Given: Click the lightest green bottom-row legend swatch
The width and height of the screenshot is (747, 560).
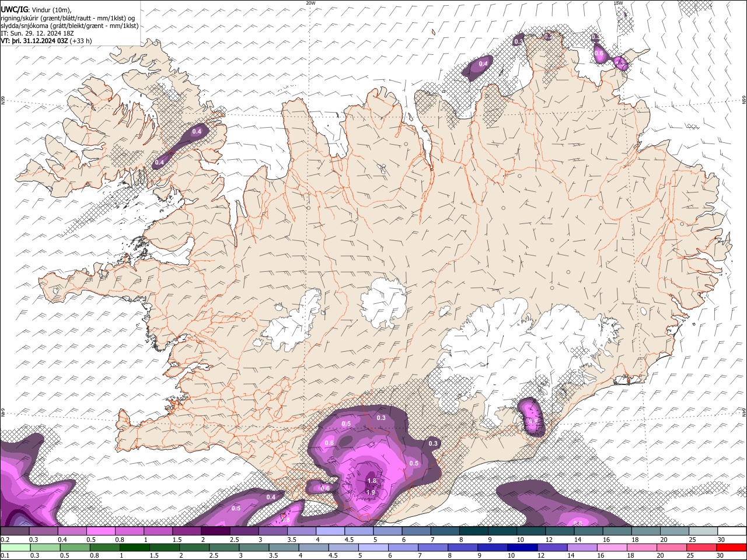Looking at the screenshot, I should pyautogui.click(x=15, y=548).
